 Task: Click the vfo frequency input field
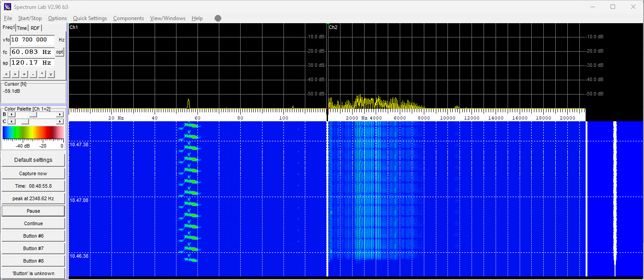click(32, 40)
